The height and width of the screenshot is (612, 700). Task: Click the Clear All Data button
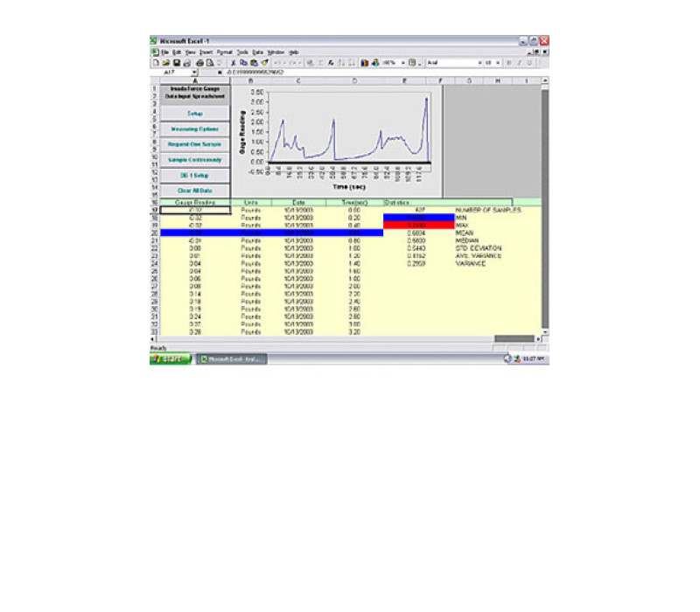click(x=194, y=191)
